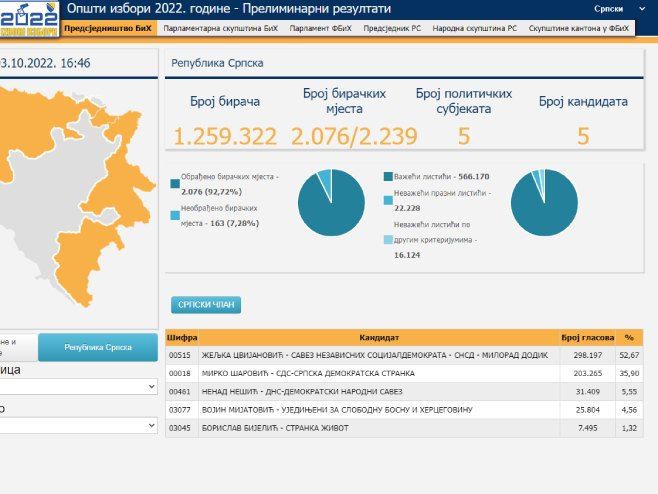
Task: Open Народна скупштина РС tab
Action: [474, 29]
